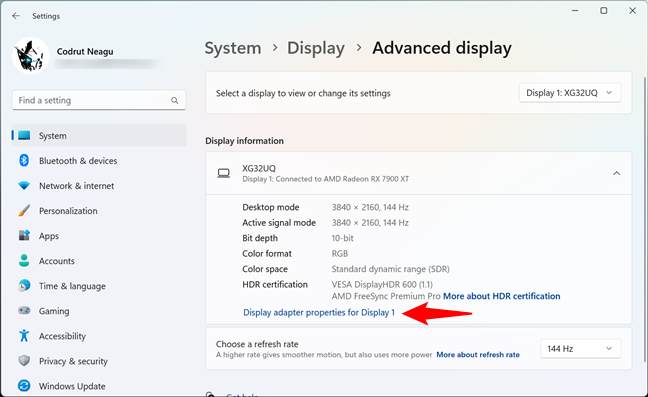Open Privacy & security label

pyautogui.click(x=73, y=361)
